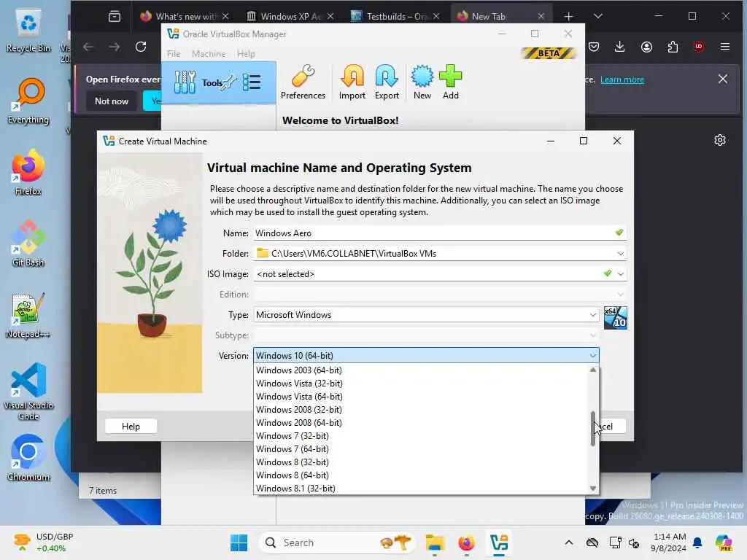747x560 pixels.
Task: Dismiss the Firefox notification bar
Action: (723, 79)
